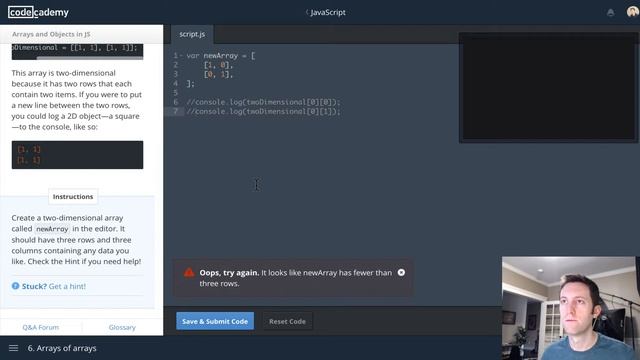The image size is (640, 360).
Task: Collapse code fold arrow on line 1
Action: [x=181, y=56]
